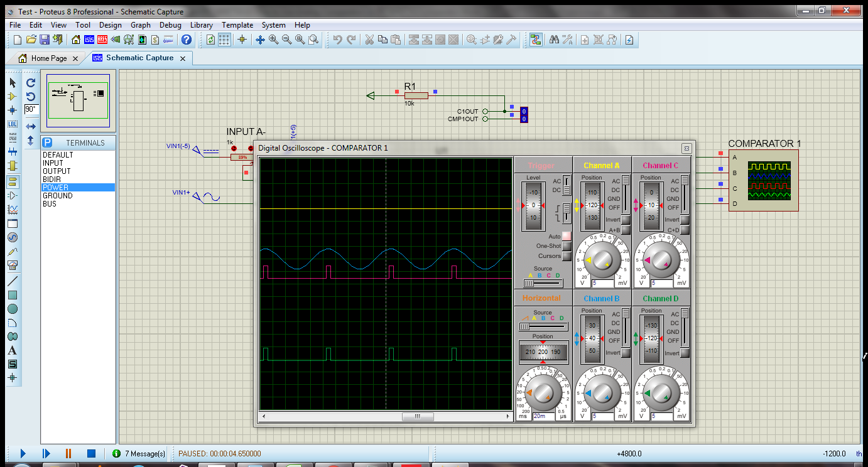Screen dimensions: 868x467
Task: Open the Virtual Instruments Mode panel
Action: point(13,264)
